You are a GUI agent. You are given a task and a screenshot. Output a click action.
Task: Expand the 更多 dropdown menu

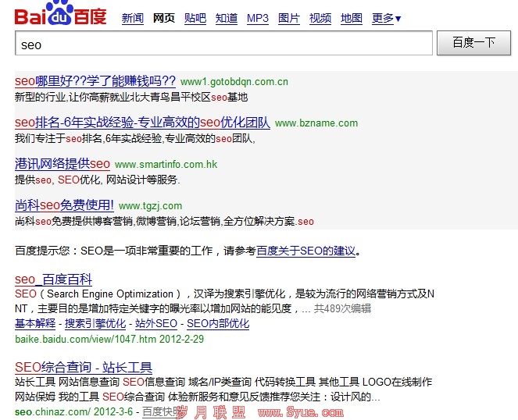click(x=387, y=19)
